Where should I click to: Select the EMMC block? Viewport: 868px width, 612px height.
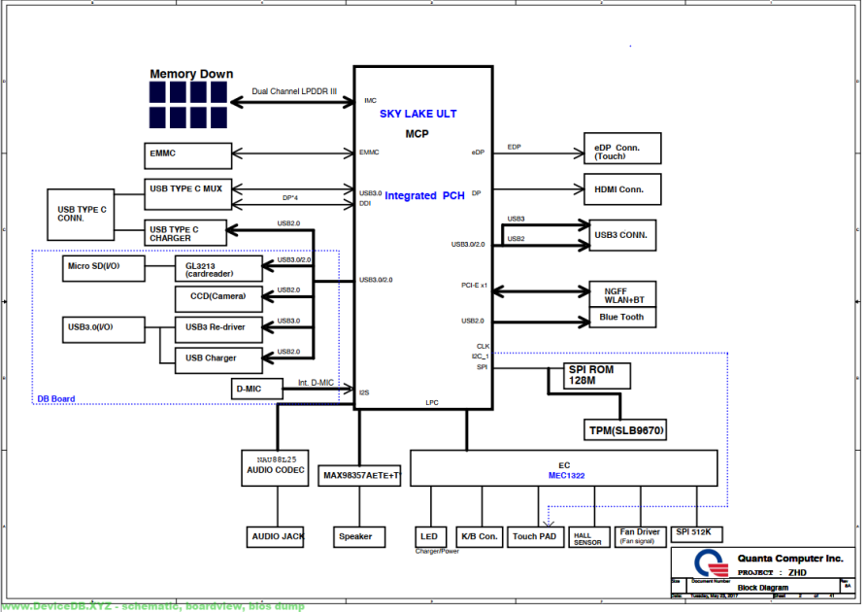[x=187, y=155]
